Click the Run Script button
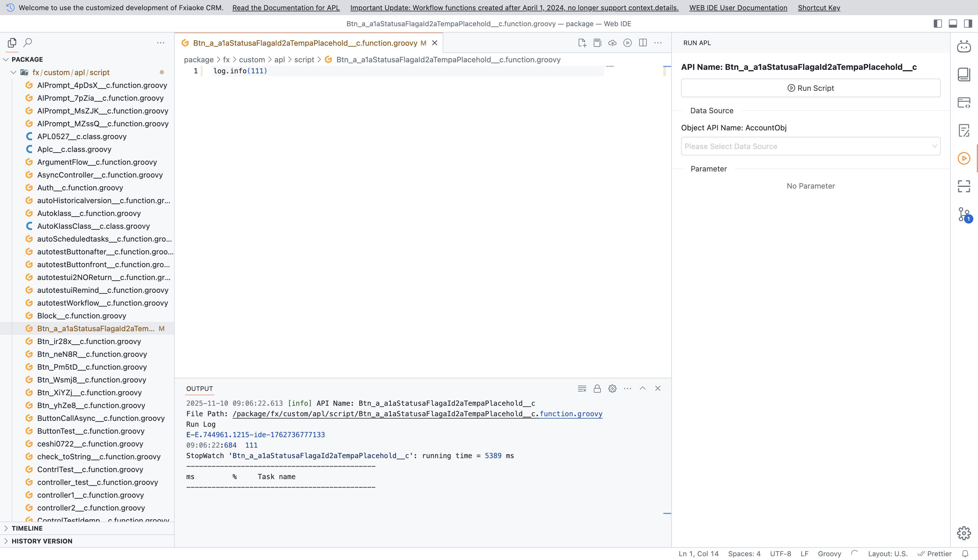This screenshot has width=978, height=560. click(x=810, y=88)
